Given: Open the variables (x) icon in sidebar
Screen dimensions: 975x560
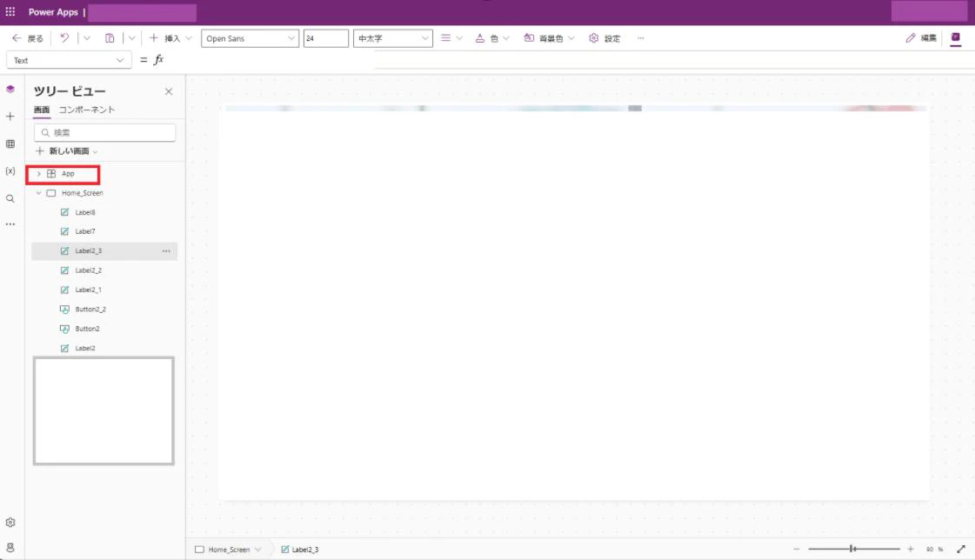Looking at the screenshot, I should click(x=10, y=171).
